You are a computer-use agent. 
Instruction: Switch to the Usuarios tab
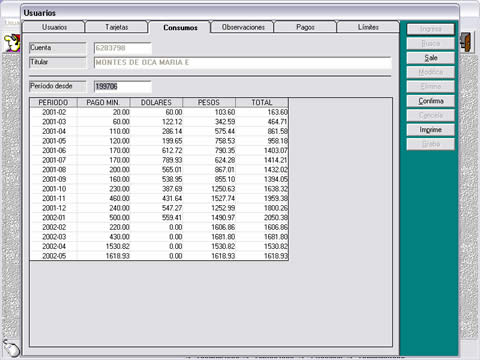54,27
